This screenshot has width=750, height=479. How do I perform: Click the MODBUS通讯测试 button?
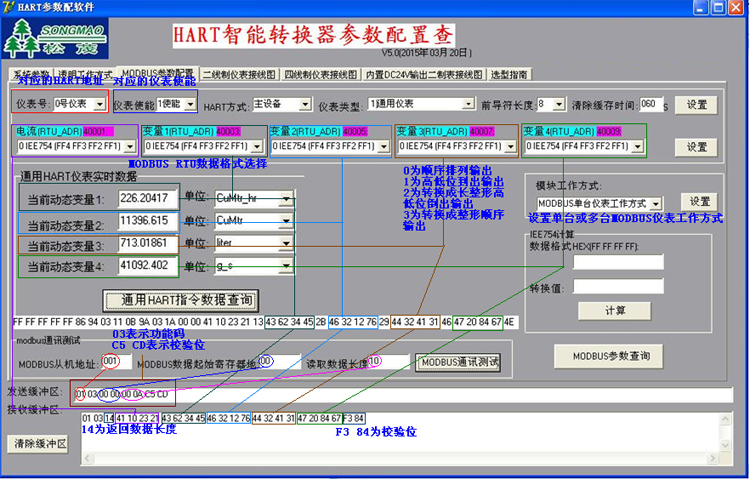tap(458, 362)
